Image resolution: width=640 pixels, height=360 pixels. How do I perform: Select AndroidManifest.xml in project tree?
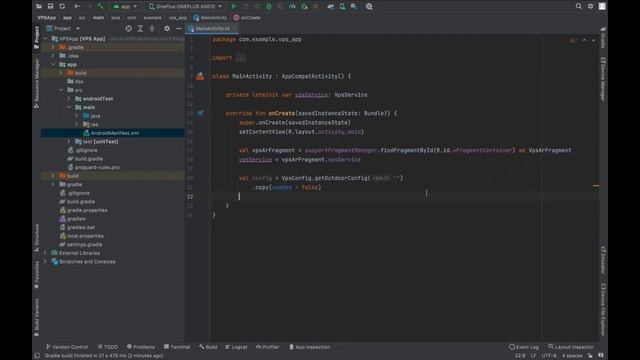point(112,133)
